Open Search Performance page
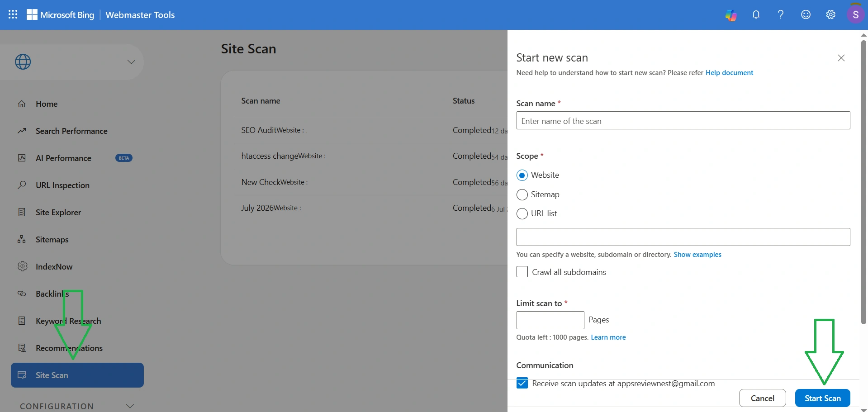The height and width of the screenshot is (412, 868). [71, 131]
